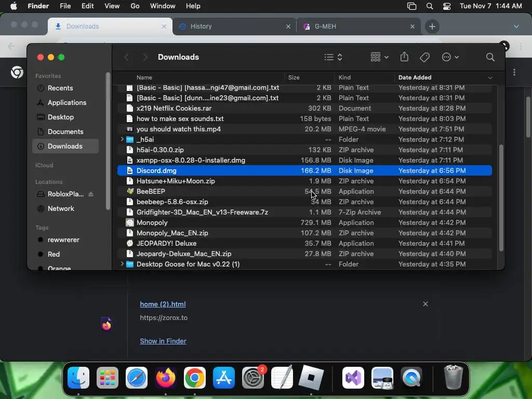Image resolution: width=532 pixels, height=399 pixels.
Task: Open the View menu
Action: coord(112,6)
